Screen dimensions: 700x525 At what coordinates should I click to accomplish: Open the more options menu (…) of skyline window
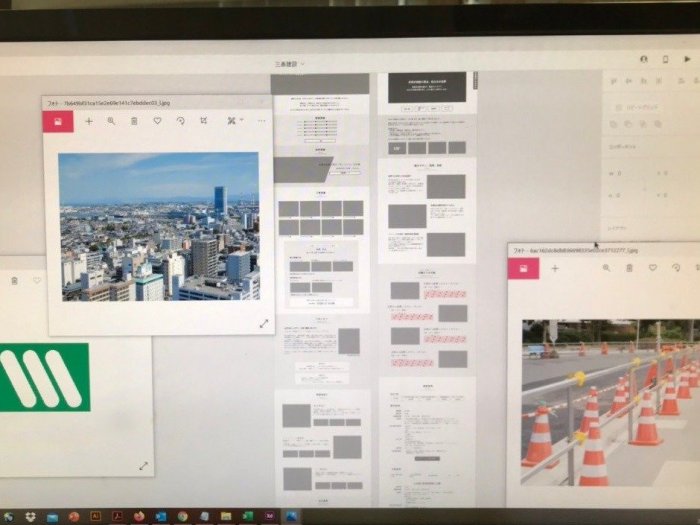(261, 121)
